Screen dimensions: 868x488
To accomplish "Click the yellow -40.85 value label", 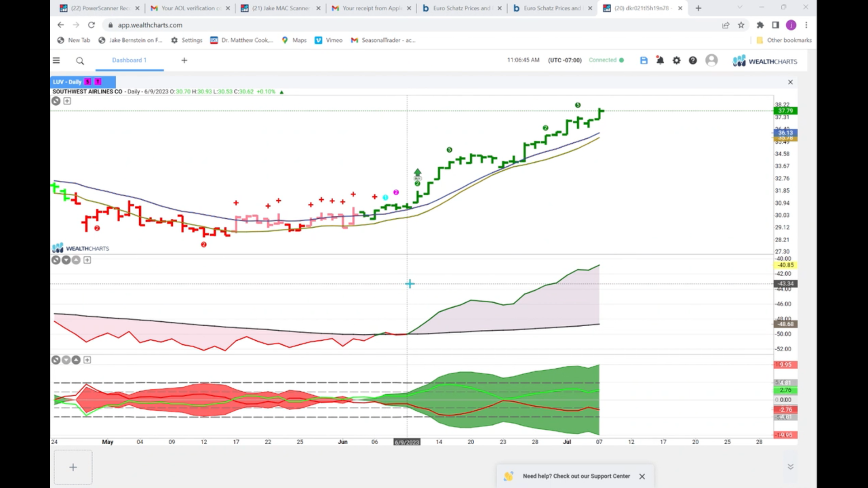I will (x=785, y=265).
